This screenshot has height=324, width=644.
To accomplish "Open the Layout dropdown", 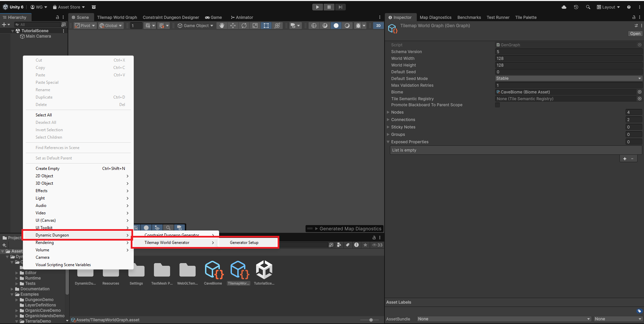I will 608,7.
